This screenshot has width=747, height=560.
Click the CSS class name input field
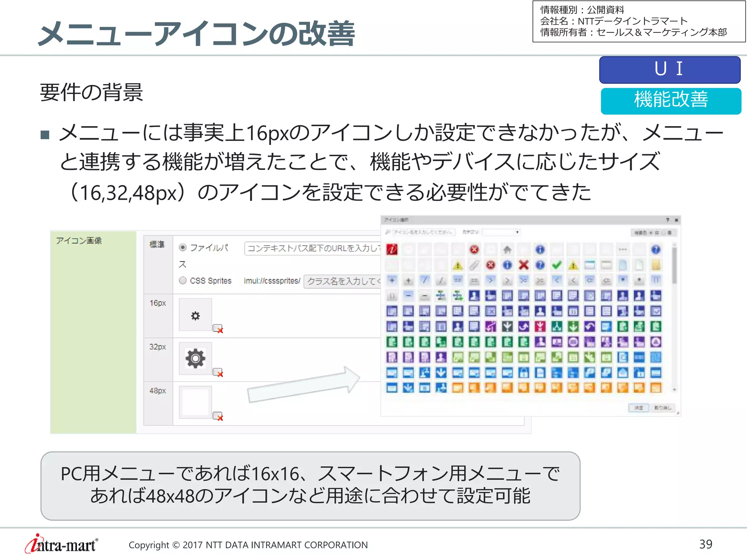(x=342, y=281)
